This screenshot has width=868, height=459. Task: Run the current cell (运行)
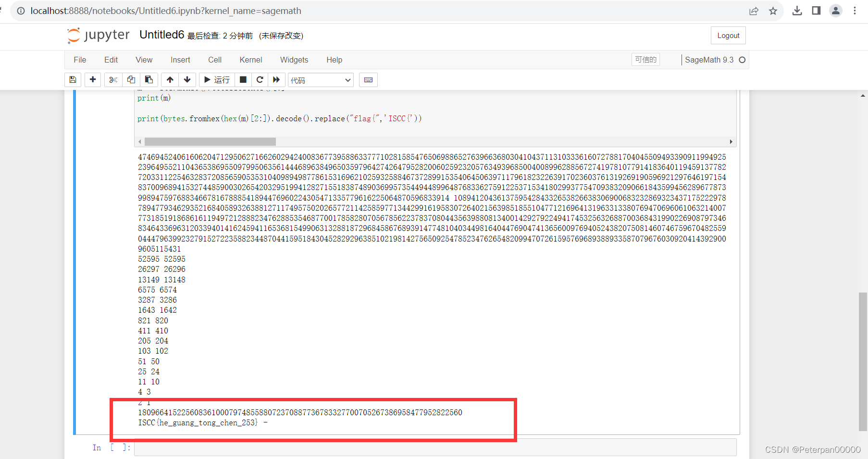(x=217, y=80)
